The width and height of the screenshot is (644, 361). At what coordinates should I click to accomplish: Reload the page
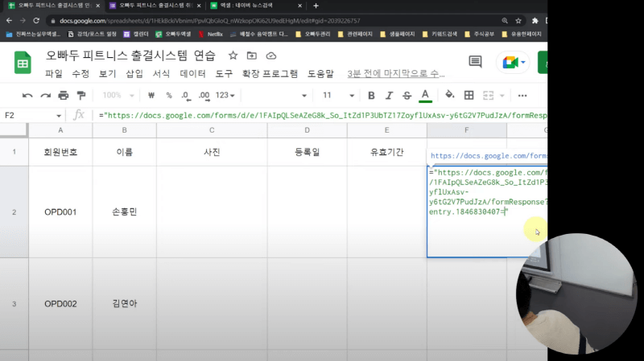click(36, 21)
